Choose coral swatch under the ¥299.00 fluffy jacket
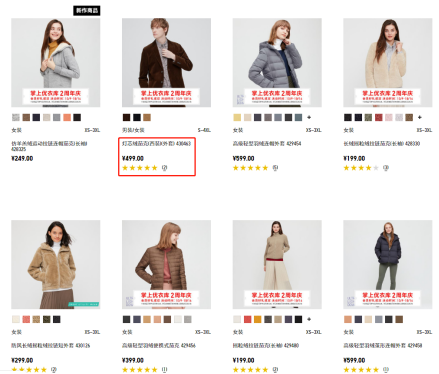The height and width of the screenshot is (374, 439). [26, 319]
